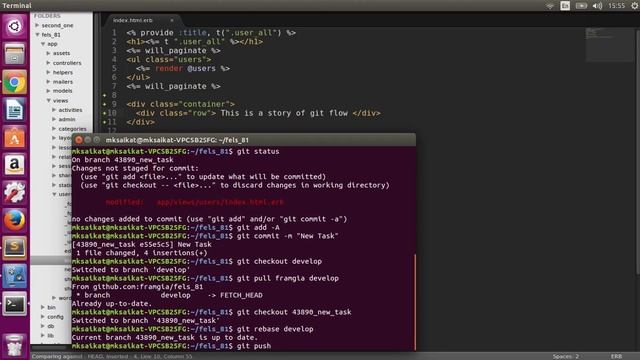Screen dimensions: 640x360
Task: Select the db folder in sidebar
Action: [x=51, y=326]
